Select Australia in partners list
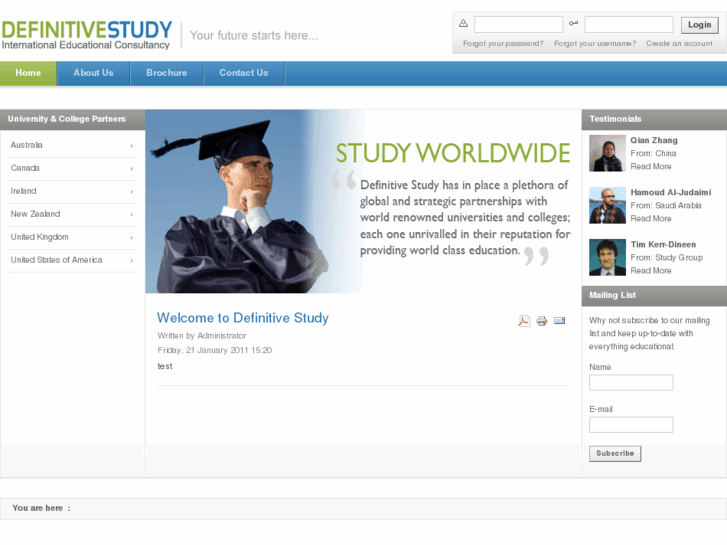This screenshot has width=727, height=545. pos(26,145)
